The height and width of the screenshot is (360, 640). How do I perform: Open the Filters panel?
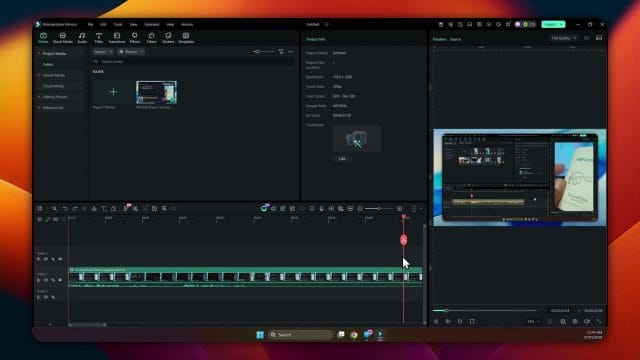[151, 38]
